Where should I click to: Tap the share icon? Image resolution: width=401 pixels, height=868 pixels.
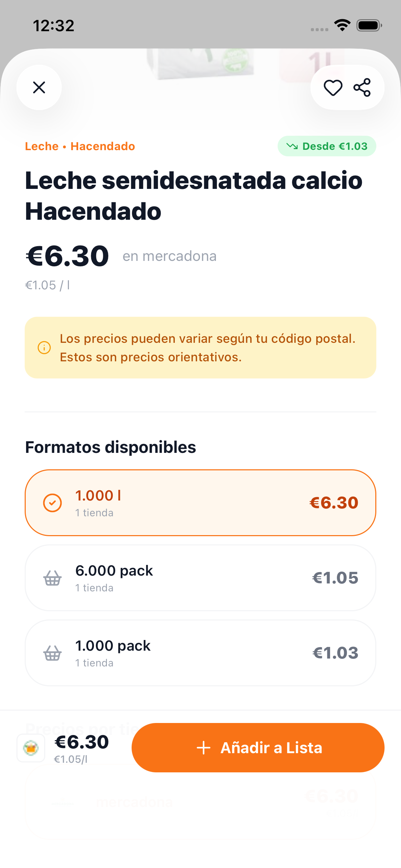pyautogui.click(x=362, y=87)
